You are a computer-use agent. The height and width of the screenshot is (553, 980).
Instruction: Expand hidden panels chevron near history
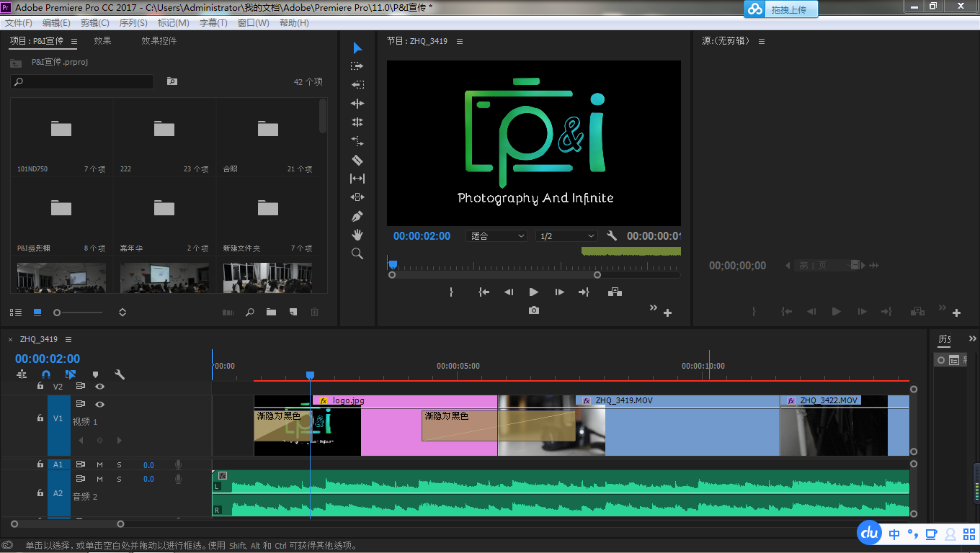[972, 338]
